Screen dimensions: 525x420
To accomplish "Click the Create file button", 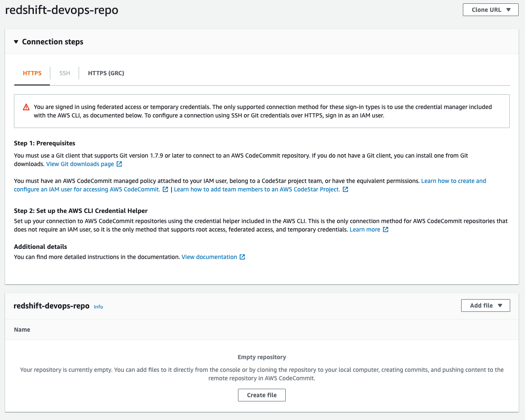I will 262,395.
